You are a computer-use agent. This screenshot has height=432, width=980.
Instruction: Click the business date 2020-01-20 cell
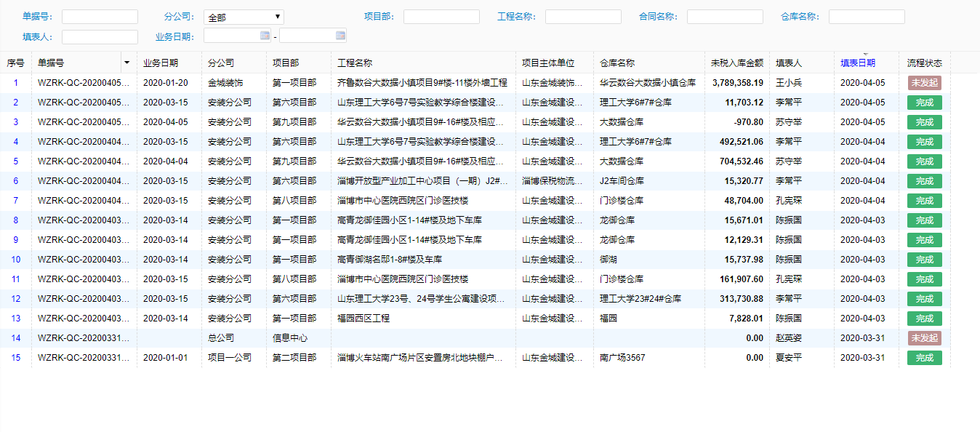click(165, 83)
